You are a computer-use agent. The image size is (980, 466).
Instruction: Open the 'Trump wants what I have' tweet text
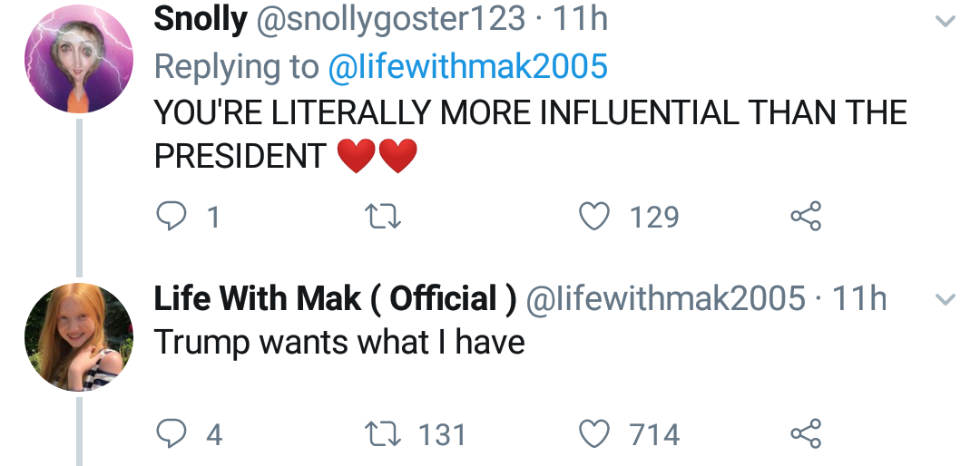click(339, 342)
